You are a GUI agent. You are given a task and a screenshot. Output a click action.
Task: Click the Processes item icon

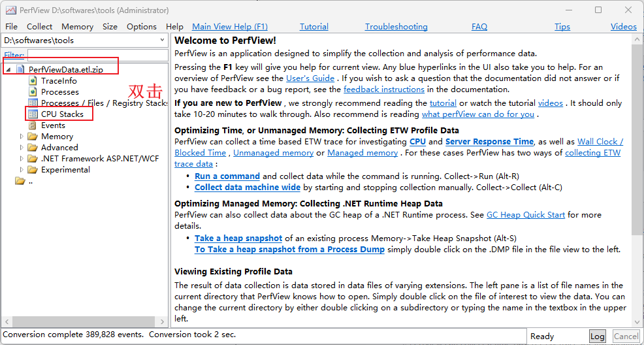(33, 92)
